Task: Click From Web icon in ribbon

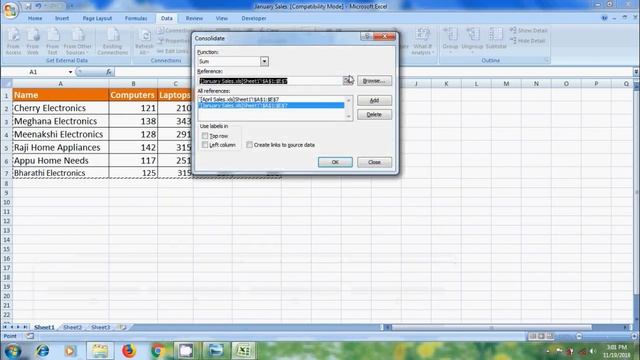Action: tap(33, 40)
